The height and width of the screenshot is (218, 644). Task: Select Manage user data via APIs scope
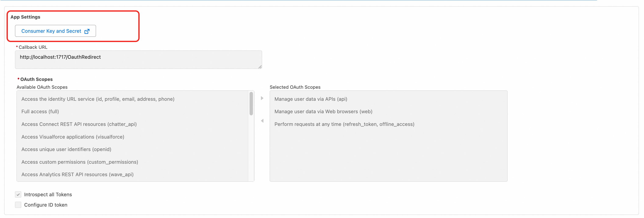[x=311, y=99]
